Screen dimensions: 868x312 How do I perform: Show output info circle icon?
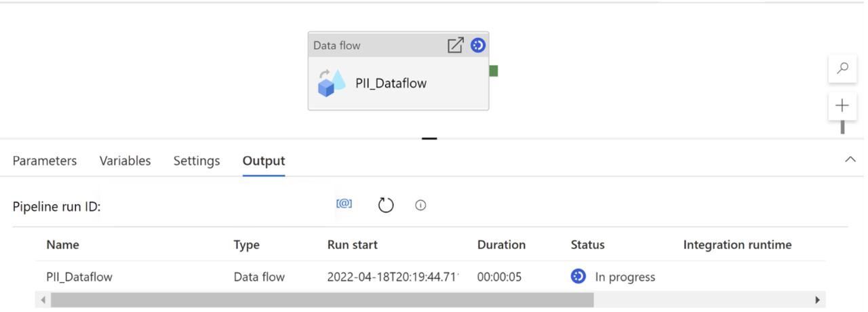coord(420,206)
